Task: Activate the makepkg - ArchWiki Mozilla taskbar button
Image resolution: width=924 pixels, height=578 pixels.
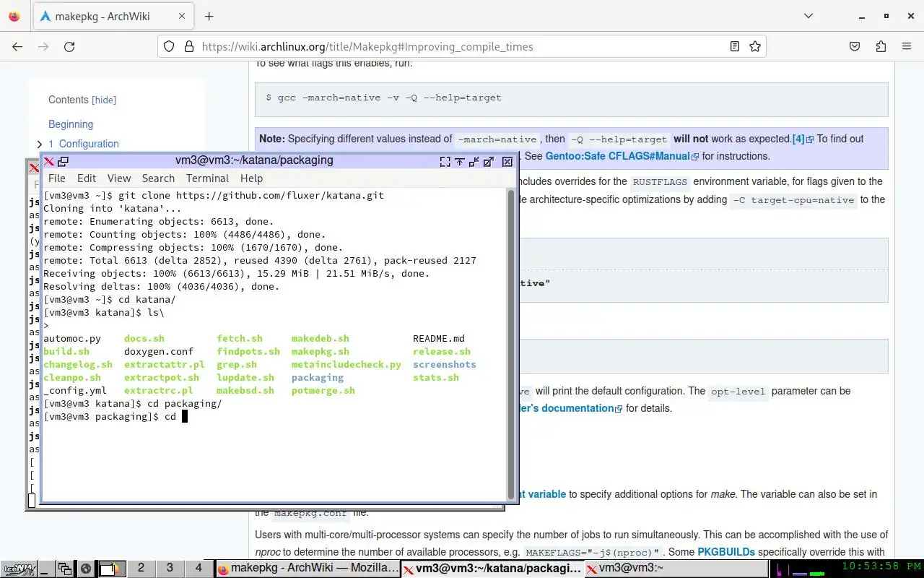Action: click(x=308, y=569)
